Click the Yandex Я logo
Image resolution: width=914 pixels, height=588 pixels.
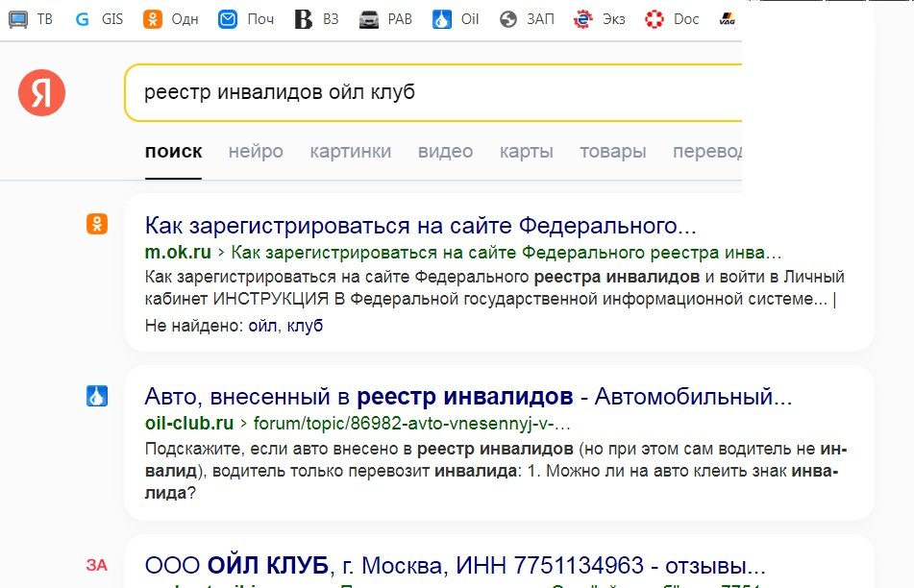coord(41,92)
